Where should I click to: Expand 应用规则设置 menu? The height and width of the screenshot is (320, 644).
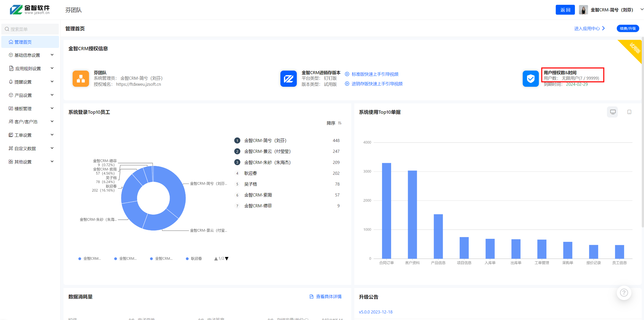tap(31, 68)
